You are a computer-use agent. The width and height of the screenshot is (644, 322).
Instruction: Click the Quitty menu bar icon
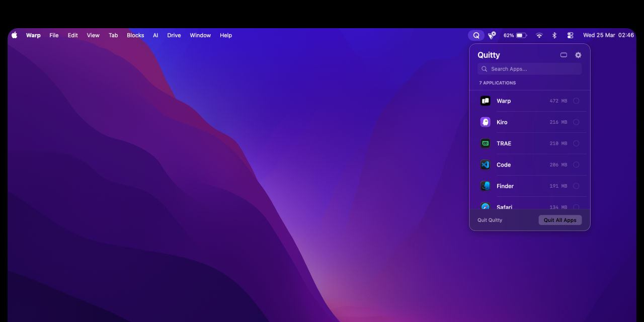476,35
